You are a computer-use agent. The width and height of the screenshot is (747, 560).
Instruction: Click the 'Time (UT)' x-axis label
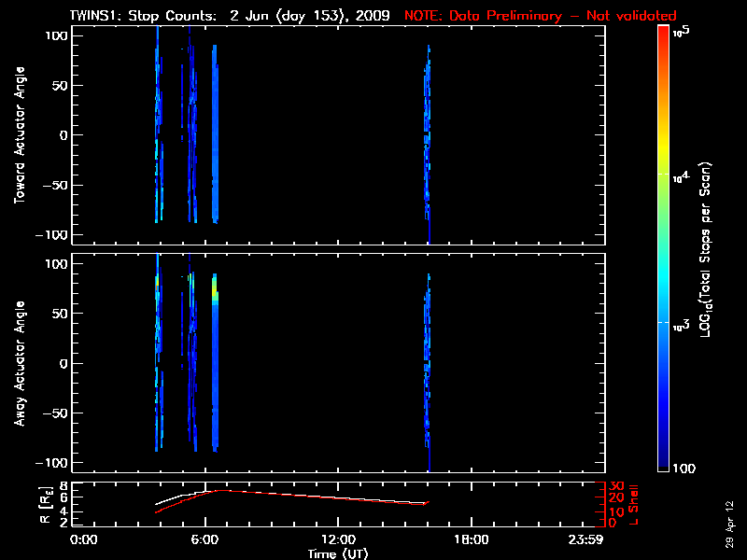(338, 553)
